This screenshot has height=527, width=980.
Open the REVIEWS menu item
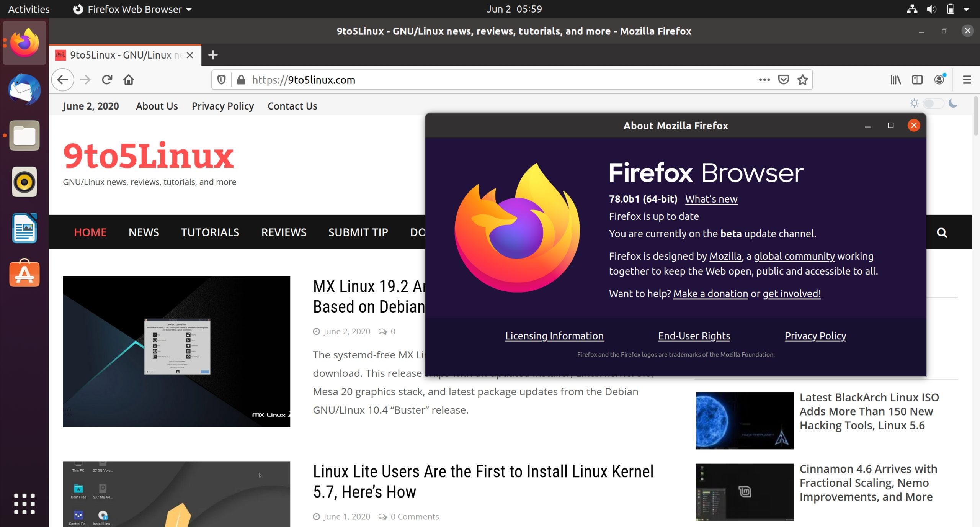[x=284, y=232]
